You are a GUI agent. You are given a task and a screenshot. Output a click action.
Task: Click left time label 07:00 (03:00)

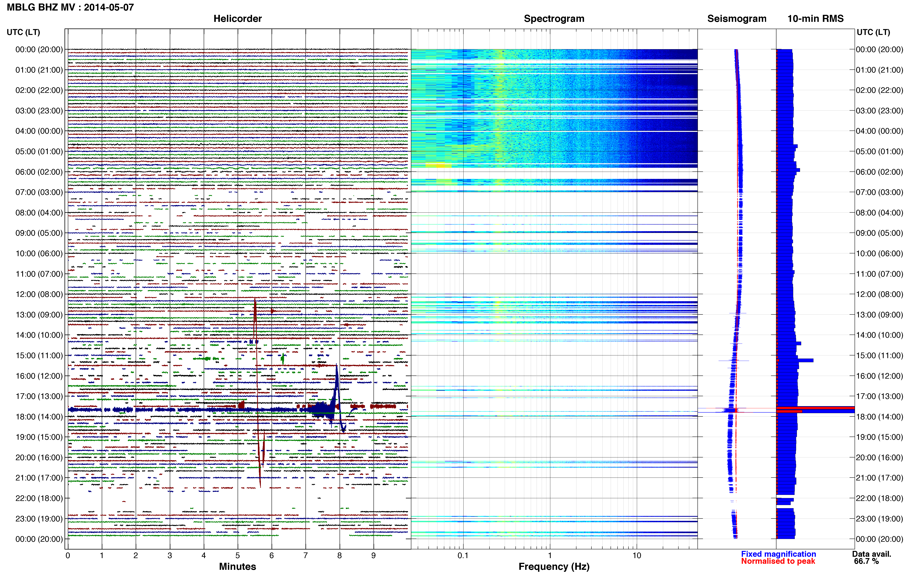tap(39, 192)
